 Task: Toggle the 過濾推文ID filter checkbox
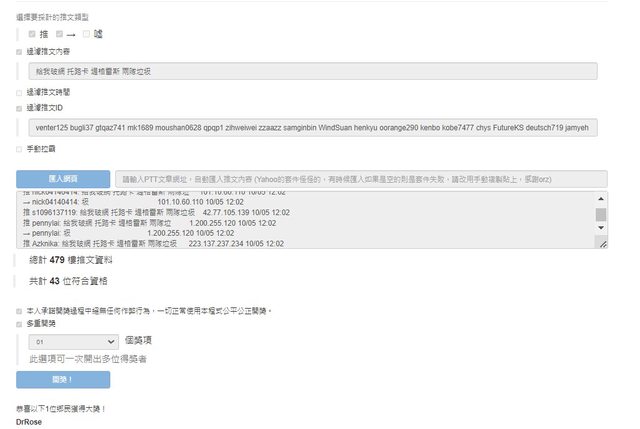20,107
